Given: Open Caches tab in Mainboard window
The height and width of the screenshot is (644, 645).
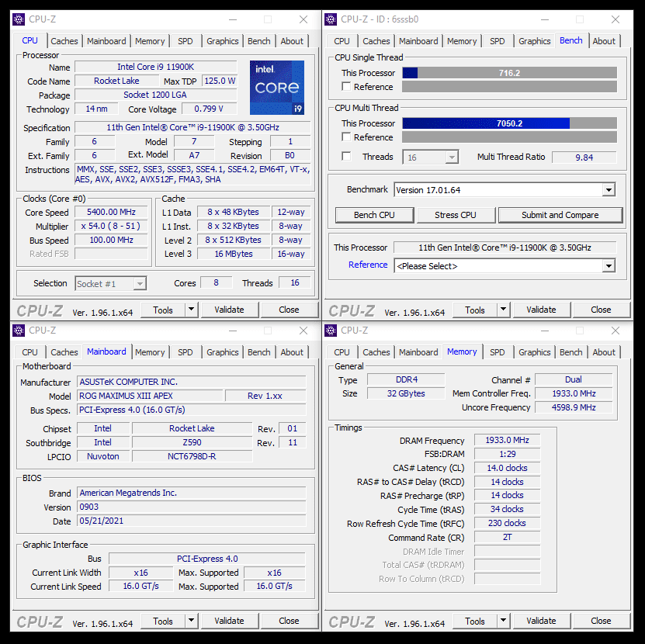Looking at the screenshot, I should pos(64,352).
